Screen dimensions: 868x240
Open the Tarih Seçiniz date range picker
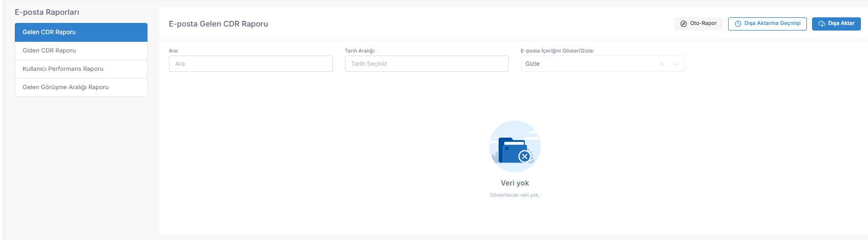click(x=426, y=64)
